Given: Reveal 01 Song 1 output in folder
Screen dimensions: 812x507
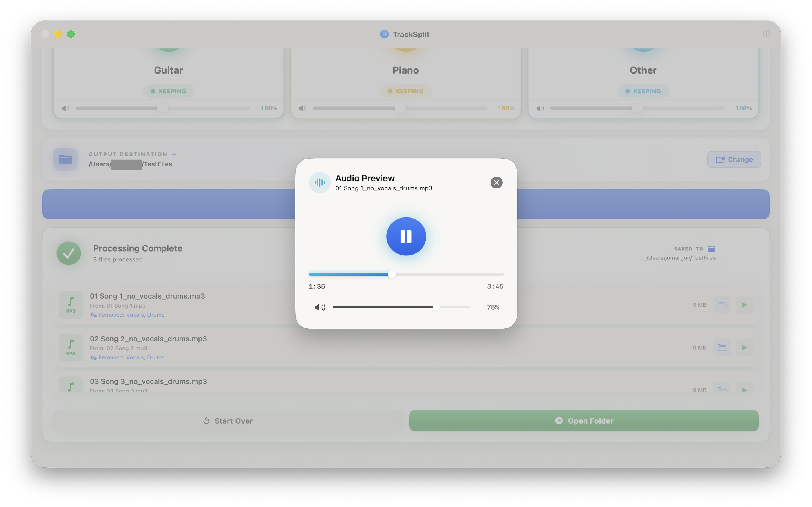Looking at the screenshot, I should [722, 305].
